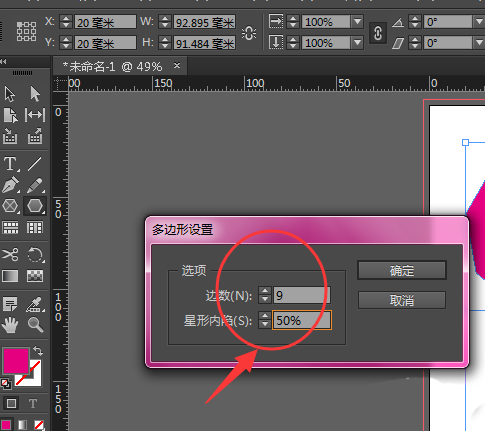Select the Selection tool (black arrow)

(10, 94)
